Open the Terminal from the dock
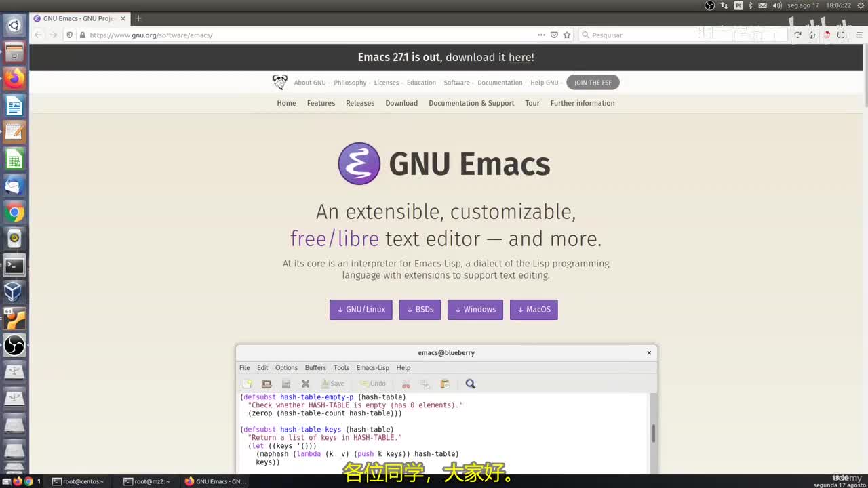 point(14,266)
